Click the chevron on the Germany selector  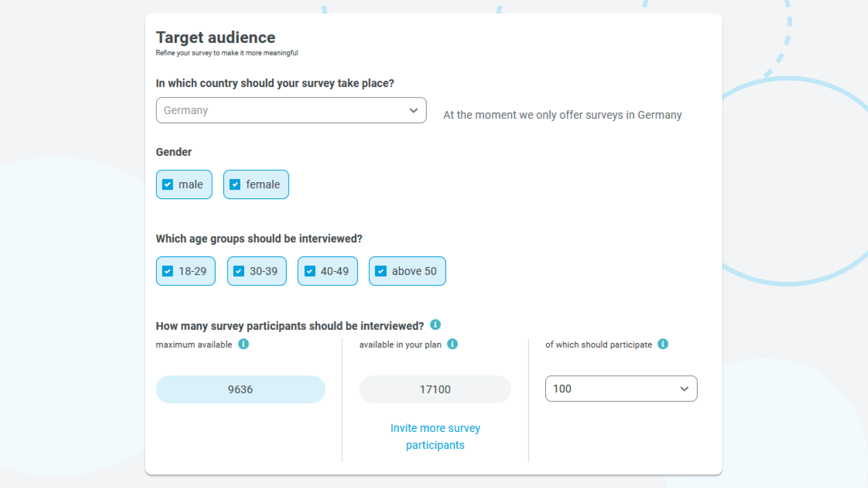413,110
